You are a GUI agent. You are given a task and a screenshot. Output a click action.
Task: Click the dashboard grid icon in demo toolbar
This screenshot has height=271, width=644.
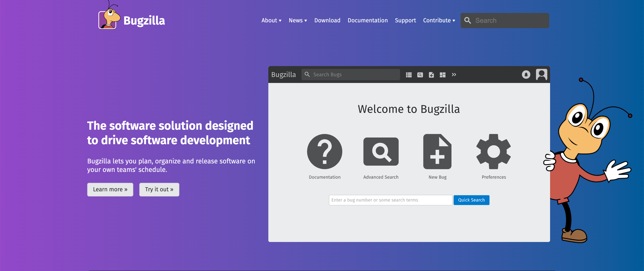pos(443,75)
